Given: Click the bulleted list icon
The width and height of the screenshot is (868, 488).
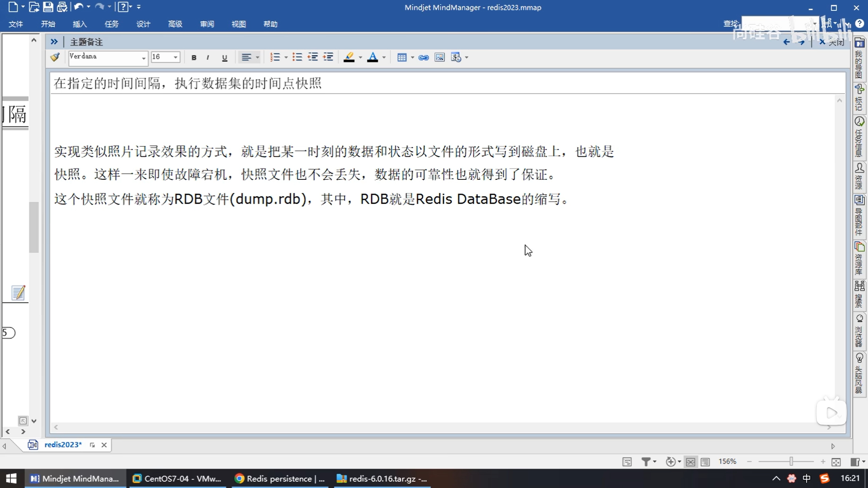Looking at the screenshot, I should pos(297,57).
